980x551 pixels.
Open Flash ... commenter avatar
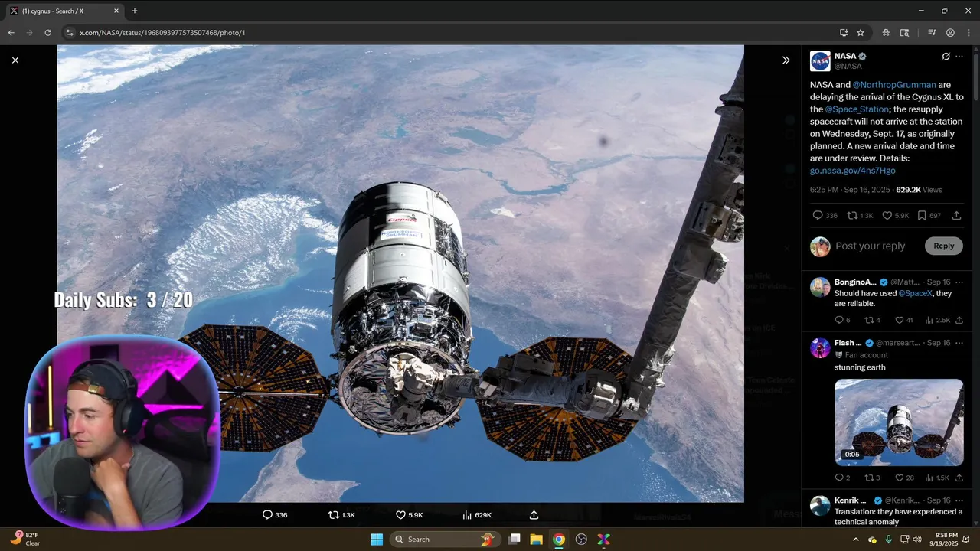(820, 347)
